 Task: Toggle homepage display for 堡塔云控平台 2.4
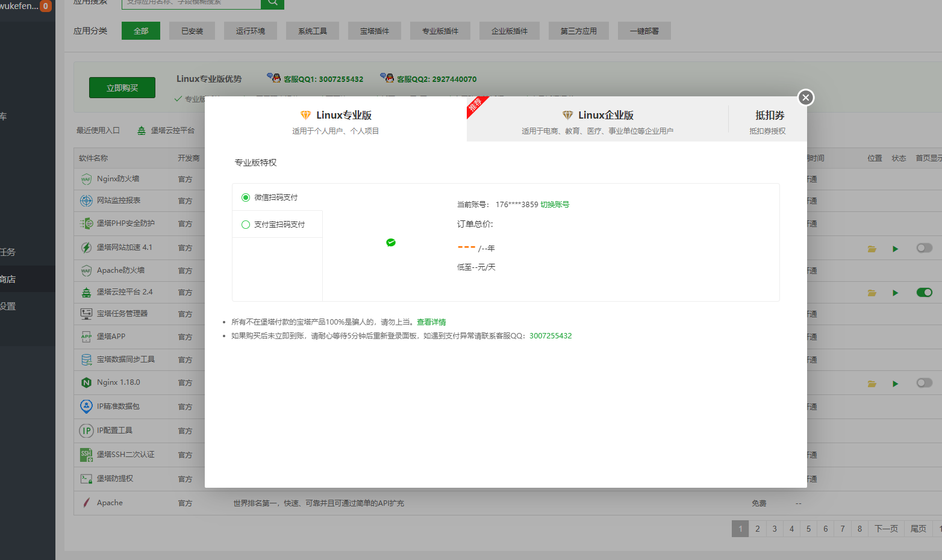pyautogui.click(x=925, y=293)
